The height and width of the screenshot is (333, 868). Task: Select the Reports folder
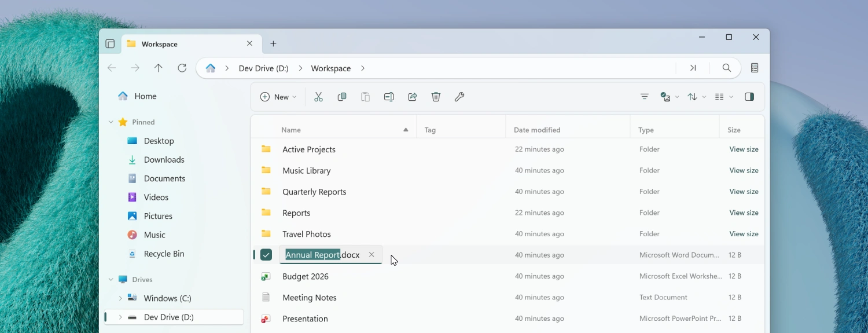click(507, 213)
